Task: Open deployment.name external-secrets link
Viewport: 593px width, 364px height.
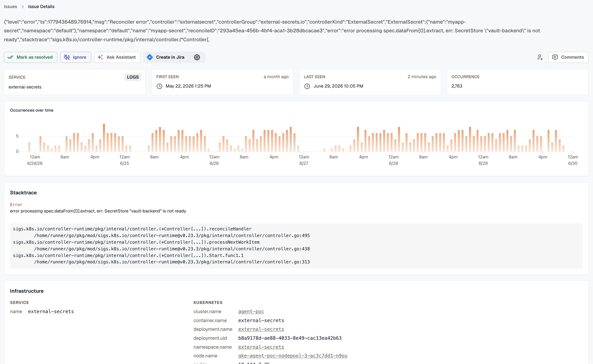Action: [261, 329]
